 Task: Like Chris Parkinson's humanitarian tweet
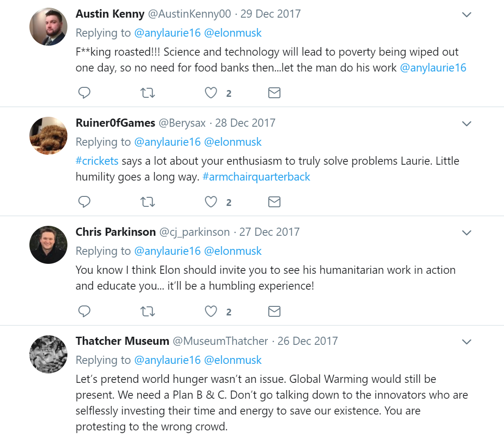(211, 311)
